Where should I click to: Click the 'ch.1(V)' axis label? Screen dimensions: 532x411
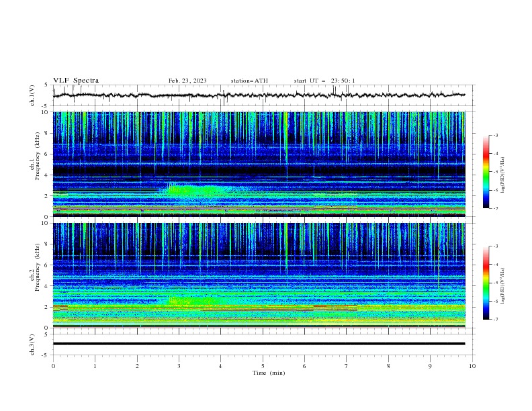(x=32, y=95)
